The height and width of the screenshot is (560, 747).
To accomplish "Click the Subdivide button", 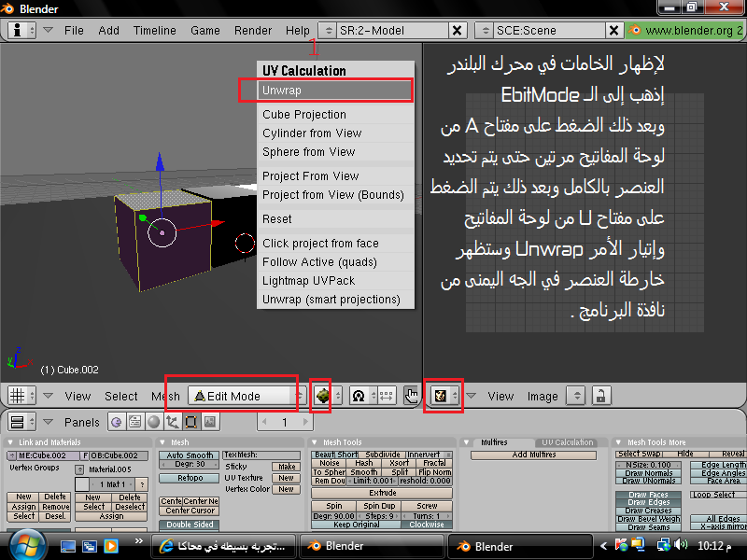I will 383,455.
